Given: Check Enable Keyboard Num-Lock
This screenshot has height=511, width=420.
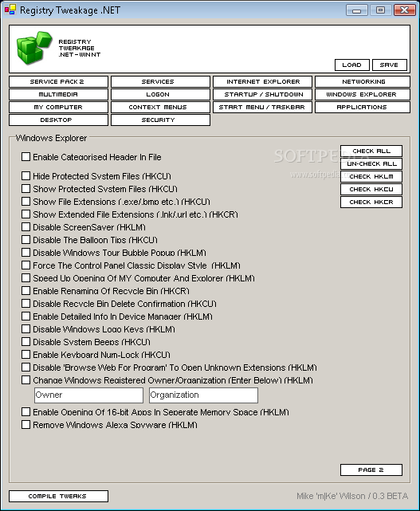Looking at the screenshot, I should coord(26,354).
